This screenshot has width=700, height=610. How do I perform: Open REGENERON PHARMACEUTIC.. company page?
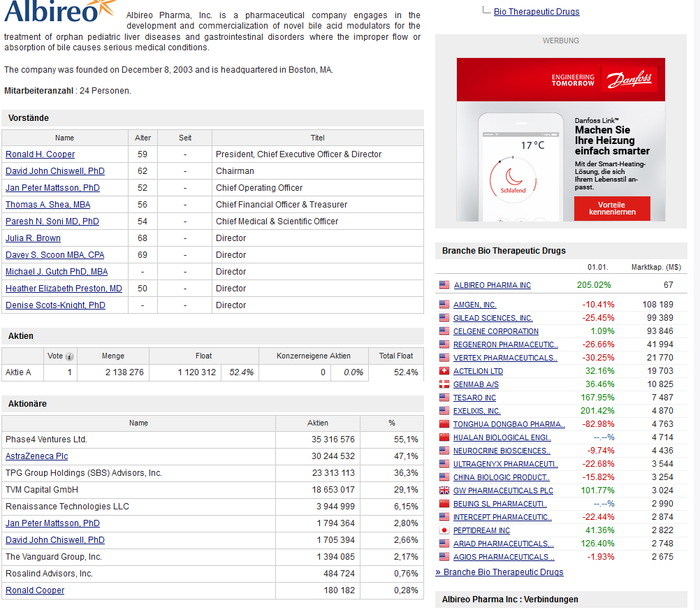pos(505,344)
